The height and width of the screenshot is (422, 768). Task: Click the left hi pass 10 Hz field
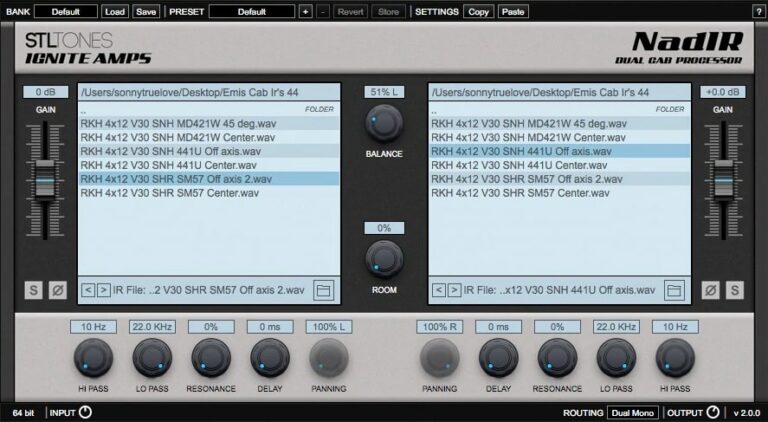(93, 327)
